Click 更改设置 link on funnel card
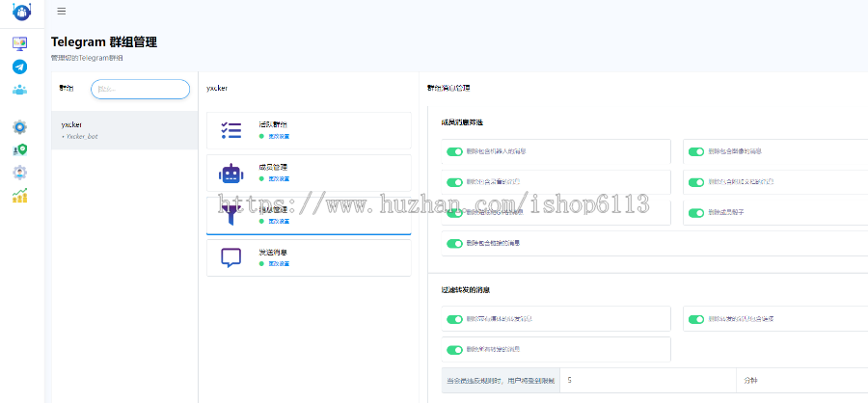The height and width of the screenshot is (403, 868). (279, 222)
